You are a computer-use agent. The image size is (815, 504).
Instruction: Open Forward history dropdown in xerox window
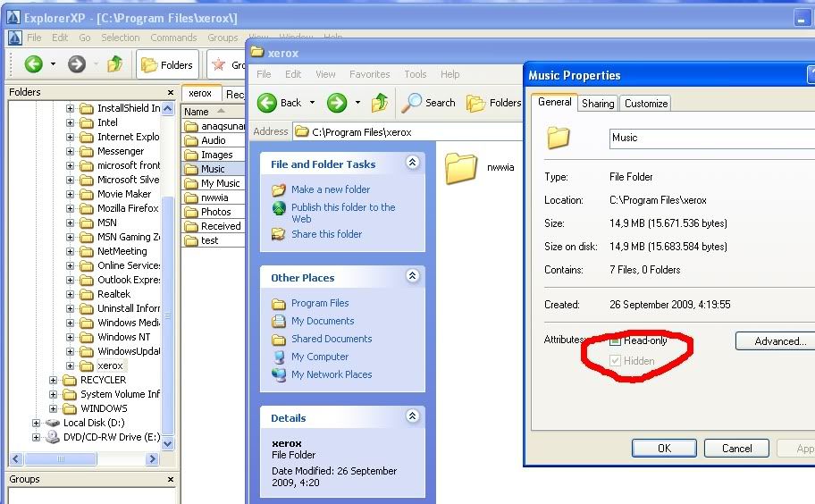tap(357, 103)
